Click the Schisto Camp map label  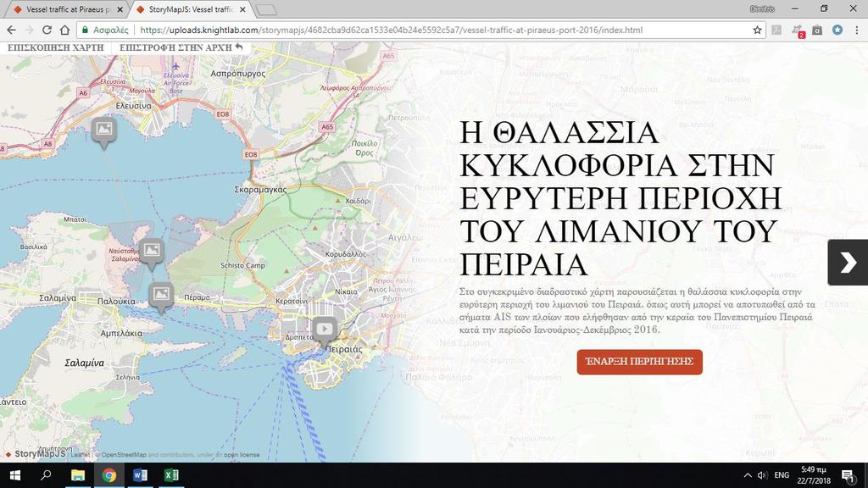(242, 265)
